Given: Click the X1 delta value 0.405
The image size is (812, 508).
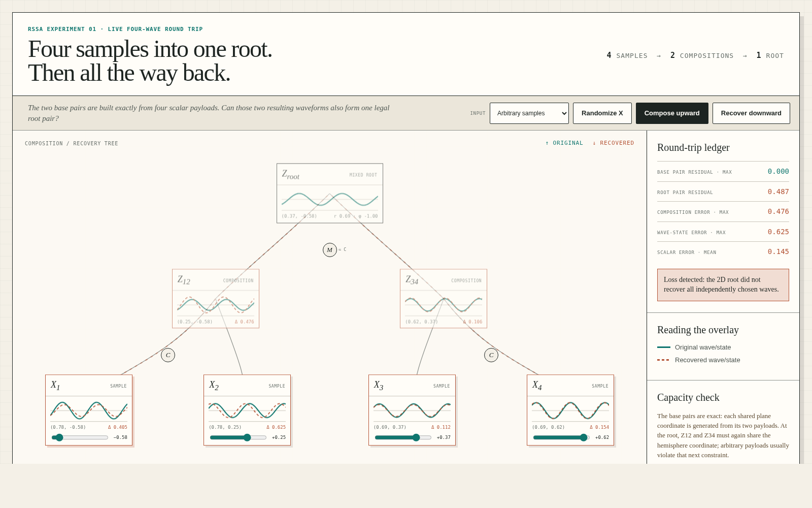Looking at the screenshot, I should point(118,427).
